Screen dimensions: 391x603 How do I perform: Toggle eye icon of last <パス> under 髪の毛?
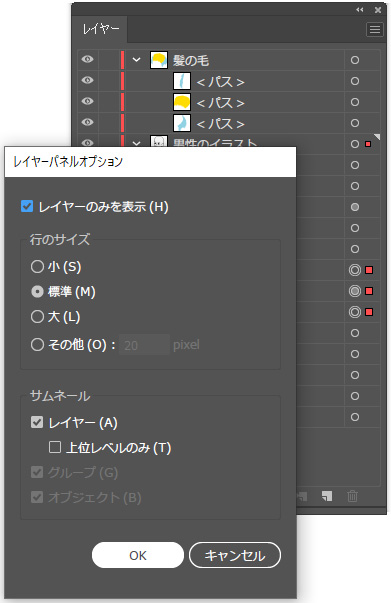[x=88, y=122]
